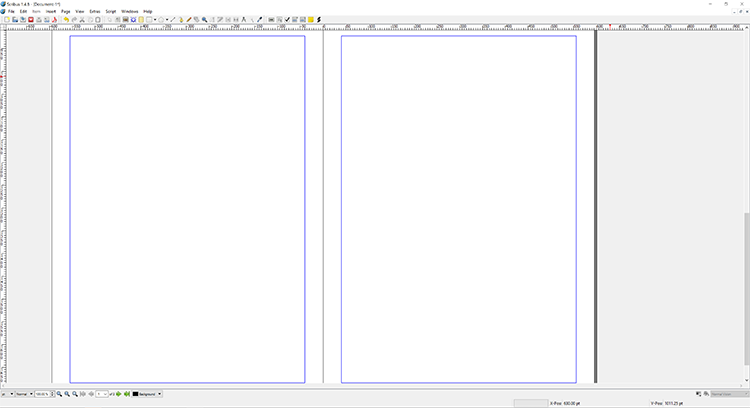Open the Normal Vision appearance dropdown

(x=729, y=394)
